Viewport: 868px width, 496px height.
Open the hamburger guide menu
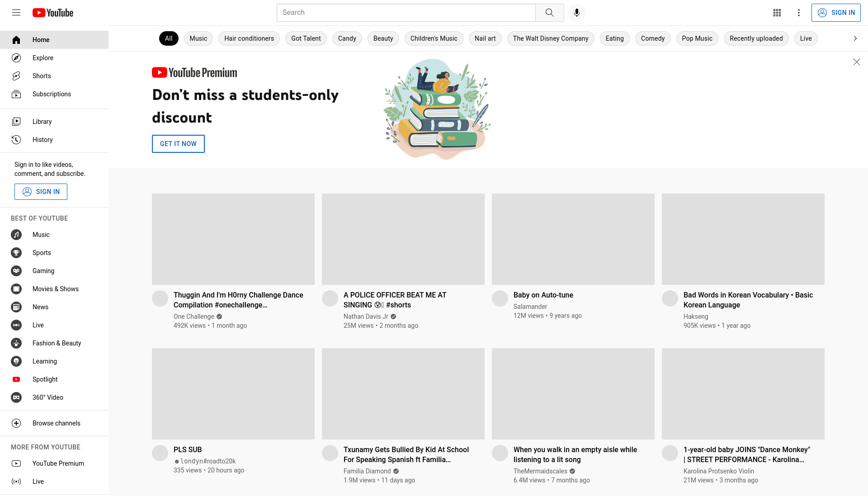[16, 13]
